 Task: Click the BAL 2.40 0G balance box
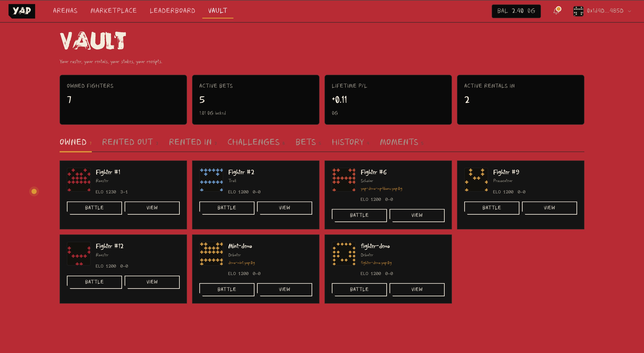tap(516, 11)
